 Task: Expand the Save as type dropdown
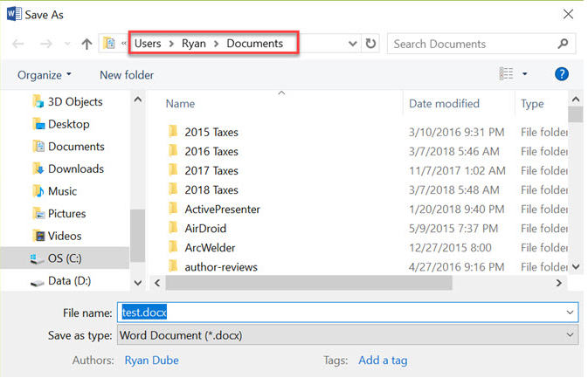(x=571, y=335)
